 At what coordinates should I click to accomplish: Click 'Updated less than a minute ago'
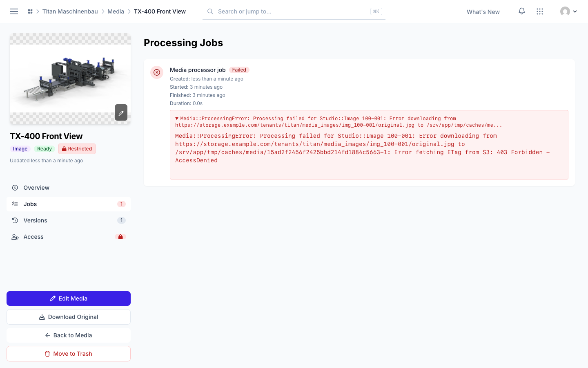pos(46,161)
